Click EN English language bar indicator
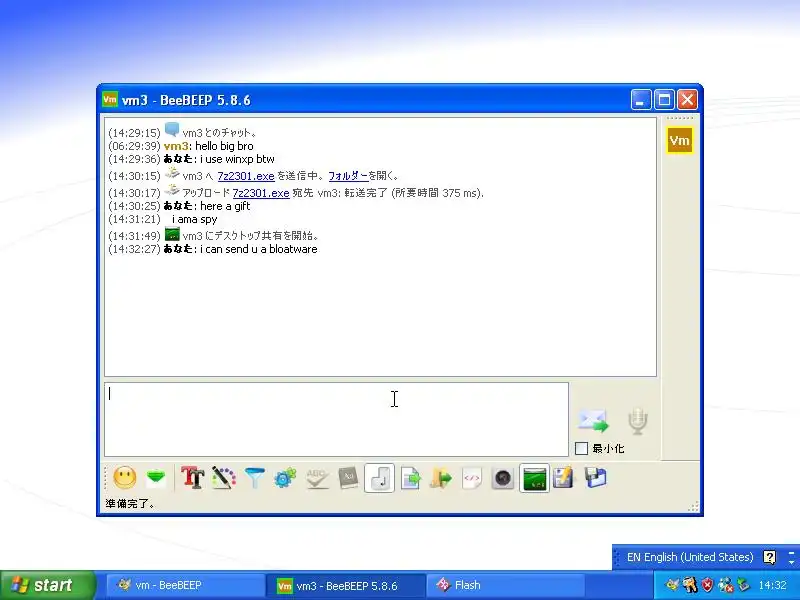 [x=690, y=557]
